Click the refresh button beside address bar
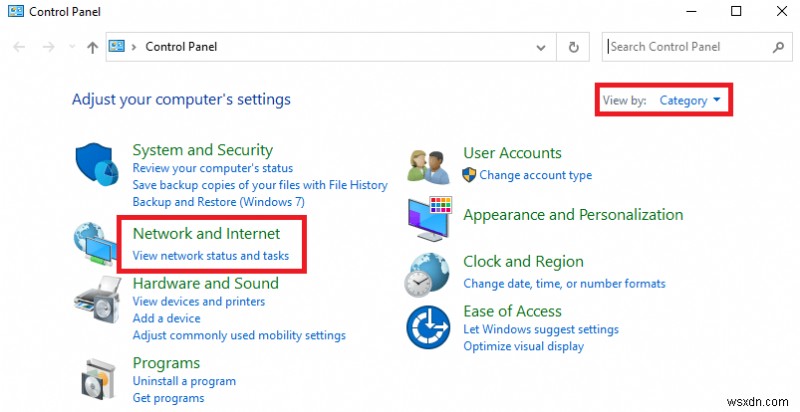 tap(574, 47)
